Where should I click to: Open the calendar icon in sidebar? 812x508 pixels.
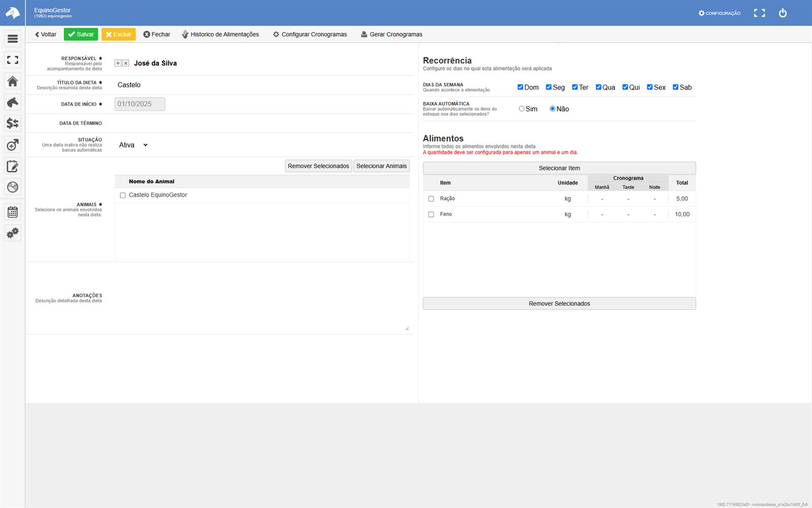coord(13,212)
